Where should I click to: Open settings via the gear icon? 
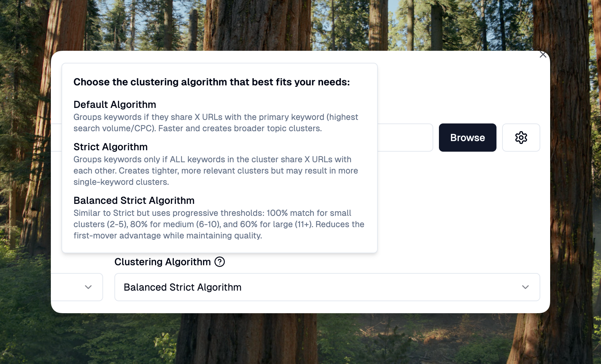(521, 138)
